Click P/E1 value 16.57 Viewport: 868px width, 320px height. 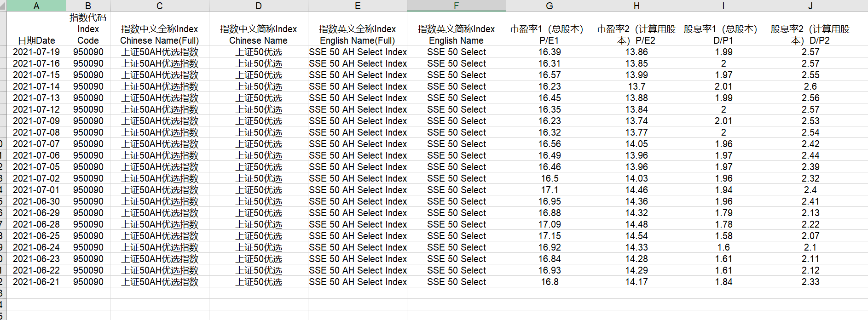click(550, 75)
